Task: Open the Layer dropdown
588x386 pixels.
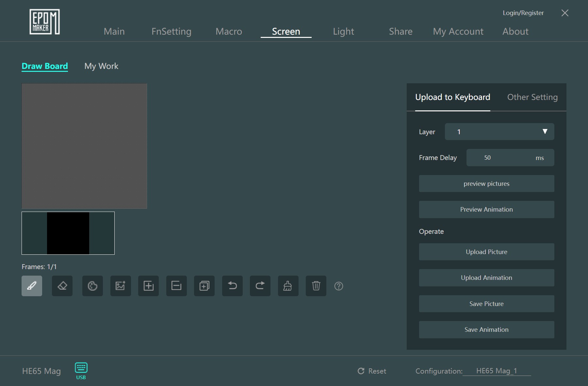Action: 499,132
